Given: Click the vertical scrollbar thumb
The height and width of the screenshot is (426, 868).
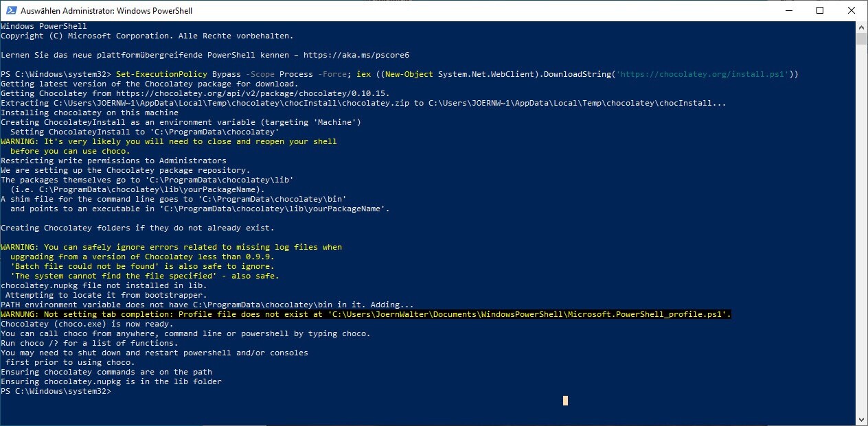Looking at the screenshot, I should pos(861,38).
